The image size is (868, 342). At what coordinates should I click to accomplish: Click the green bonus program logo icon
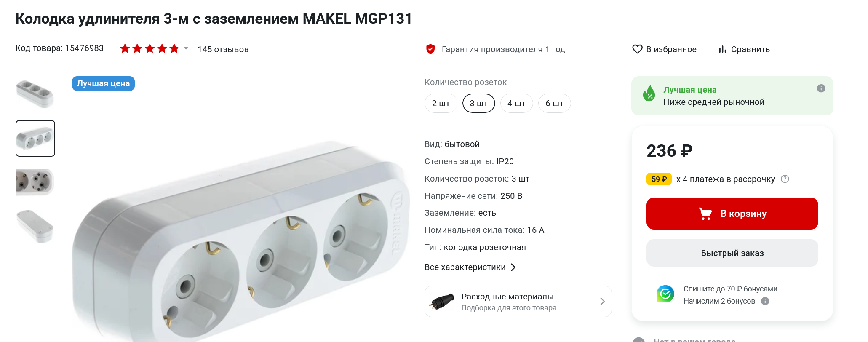tap(665, 294)
